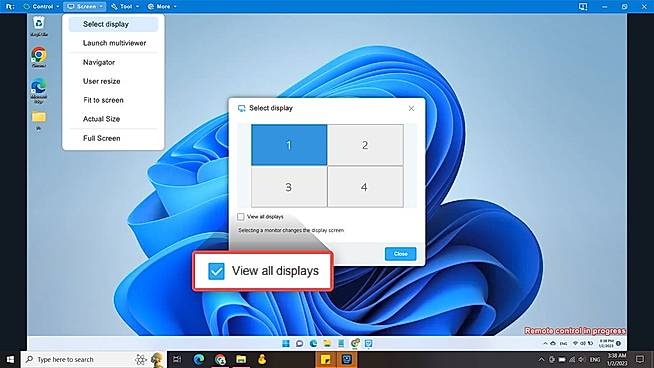Open the Tool dropdown menu
Viewport: 654px width, 368px height.
click(125, 7)
